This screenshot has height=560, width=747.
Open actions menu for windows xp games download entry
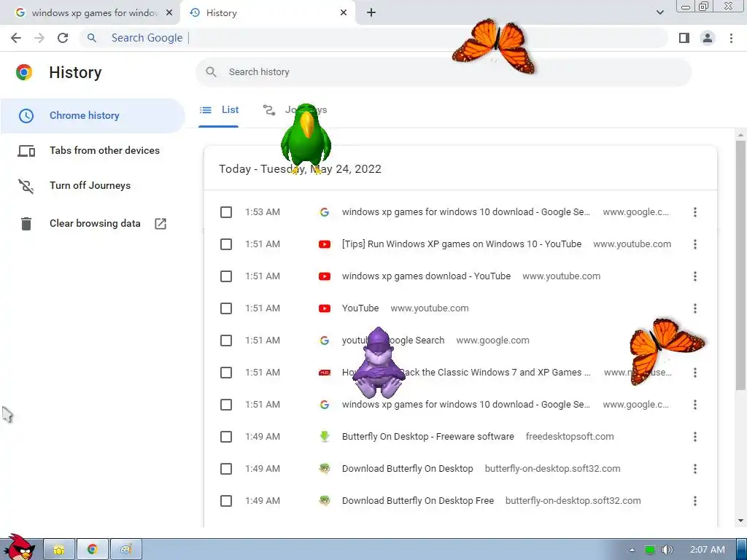695,276
